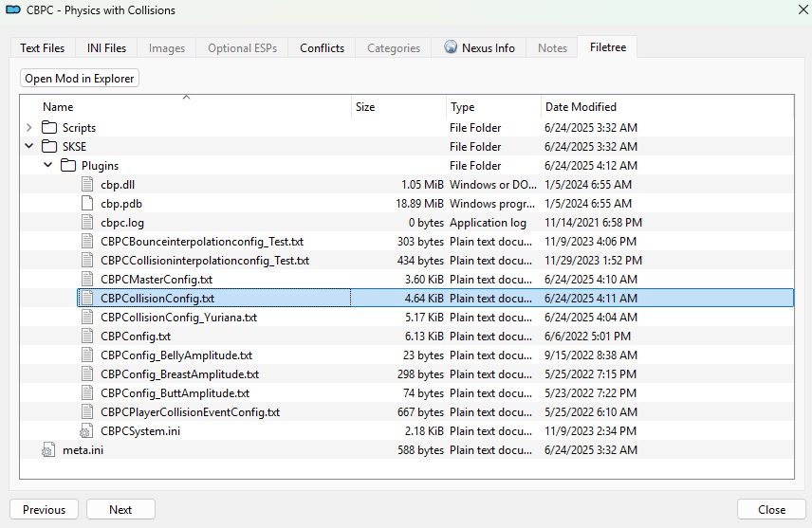The width and height of the screenshot is (812, 528).
Task: Click the Plugins folder icon
Action: pos(68,166)
